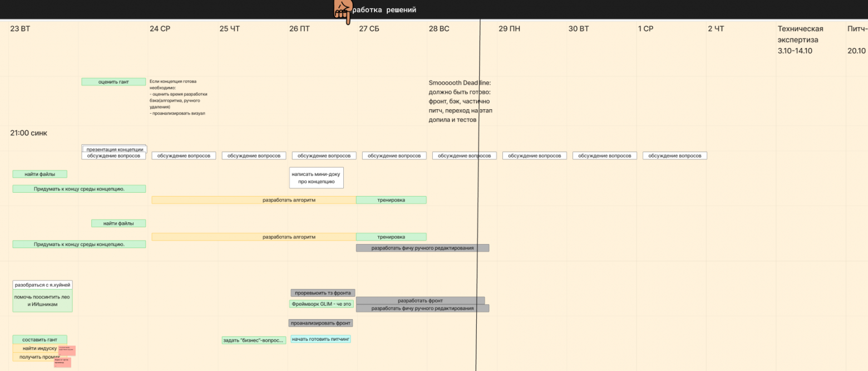The image size is (868, 371).
Task: Select the green 'оценить гант' card
Action: point(114,82)
